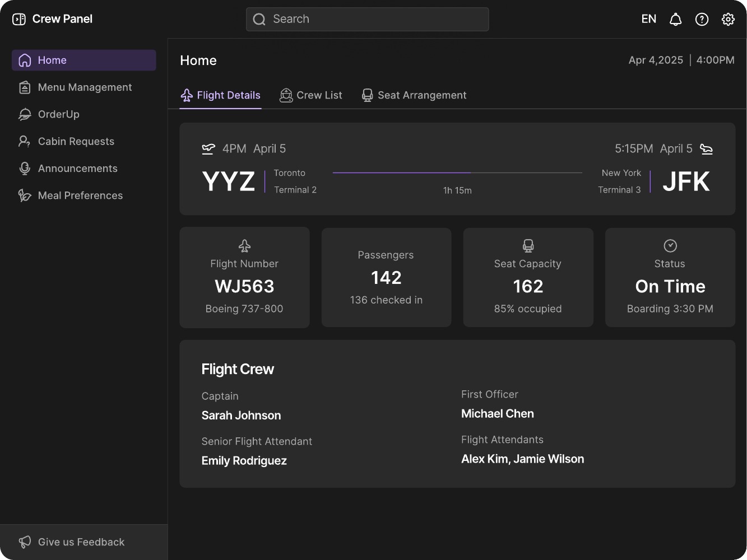This screenshot has height=560, width=747.
Task: Click the Menu Management clipboard icon
Action: point(25,87)
